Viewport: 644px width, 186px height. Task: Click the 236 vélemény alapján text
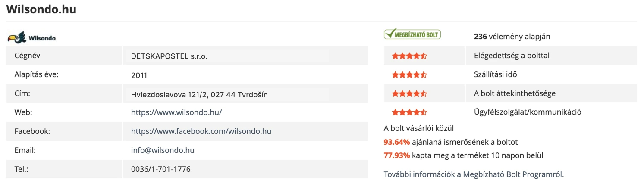[512, 37]
